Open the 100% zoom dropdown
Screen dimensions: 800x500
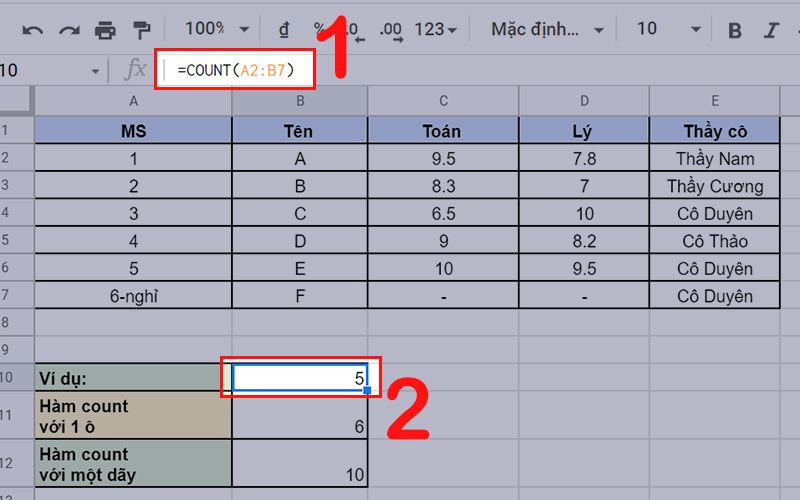click(217, 29)
